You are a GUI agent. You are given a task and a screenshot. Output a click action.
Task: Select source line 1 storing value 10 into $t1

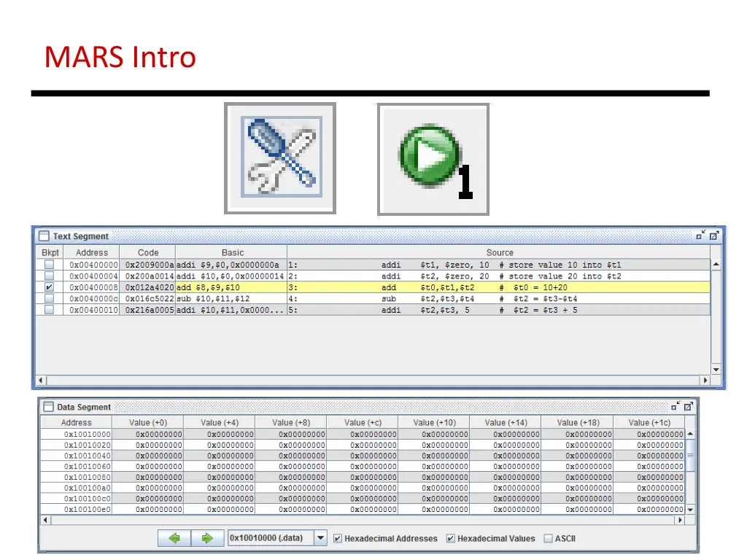[x=498, y=265]
